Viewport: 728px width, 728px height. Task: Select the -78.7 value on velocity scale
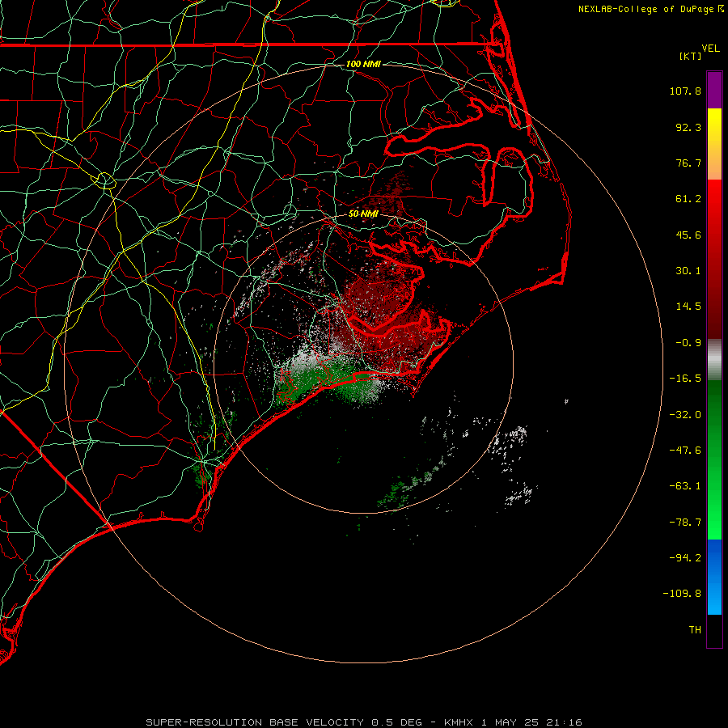pos(685,523)
